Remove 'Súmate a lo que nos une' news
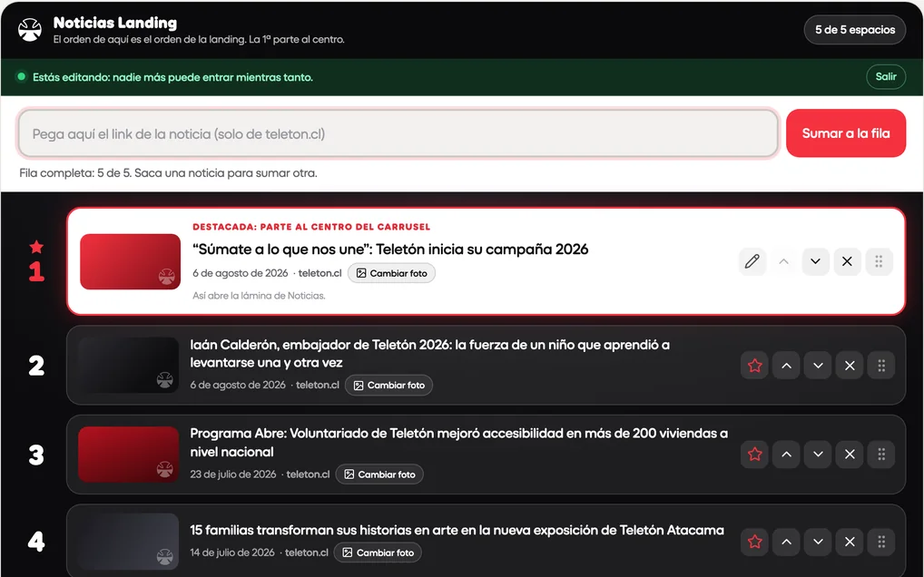Image resolution: width=924 pixels, height=577 pixels. tap(847, 261)
